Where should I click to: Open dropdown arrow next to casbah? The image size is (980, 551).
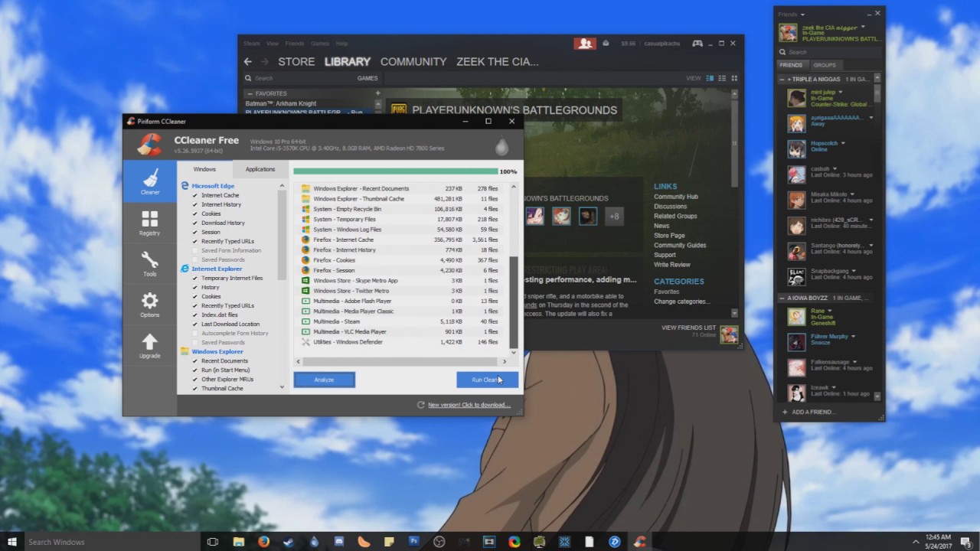[835, 168]
